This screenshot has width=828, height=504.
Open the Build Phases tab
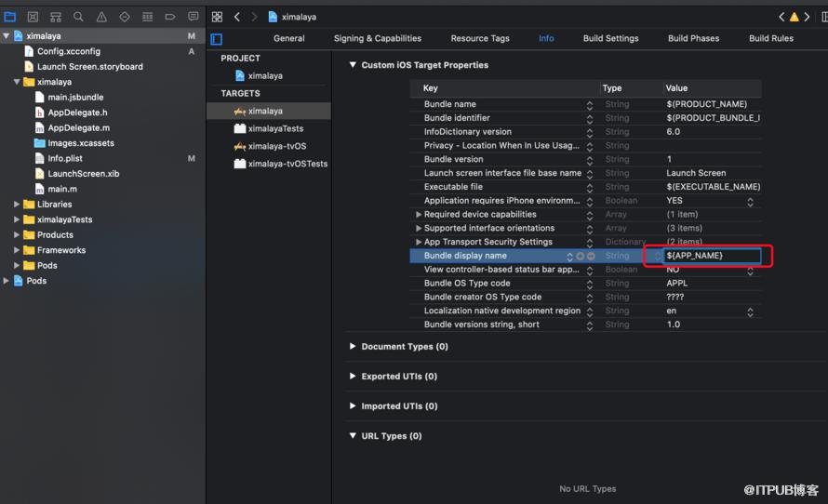pos(693,38)
